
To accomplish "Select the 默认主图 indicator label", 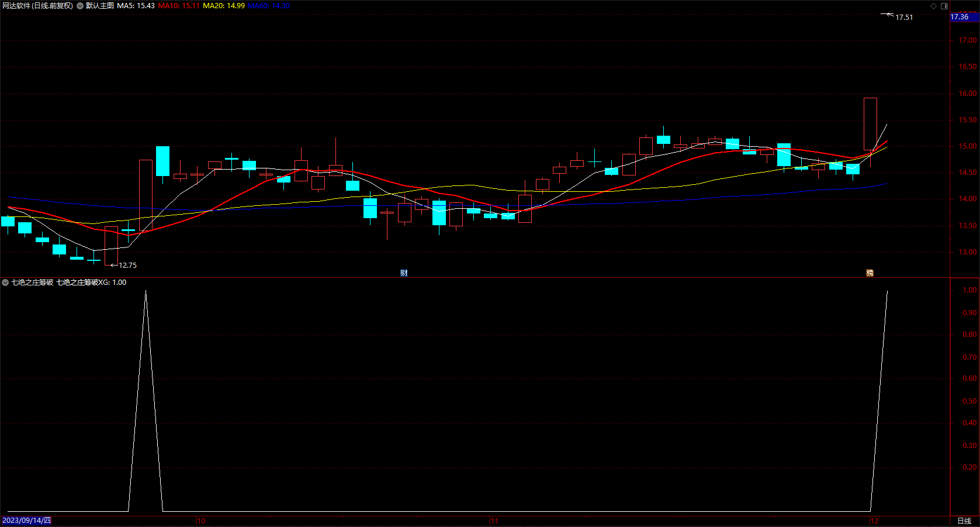I will tap(100, 6).
